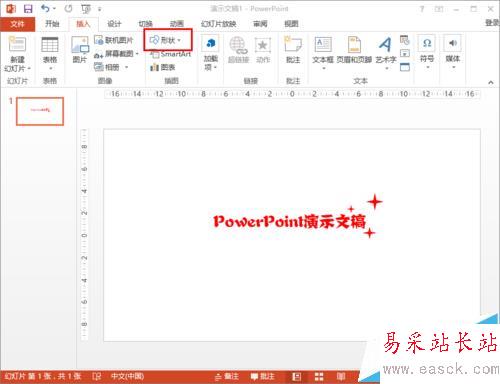Image resolution: width=500 pixels, height=384 pixels.
Task: Customize the Quick Access Toolbar arrow
Action: pos(99,9)
